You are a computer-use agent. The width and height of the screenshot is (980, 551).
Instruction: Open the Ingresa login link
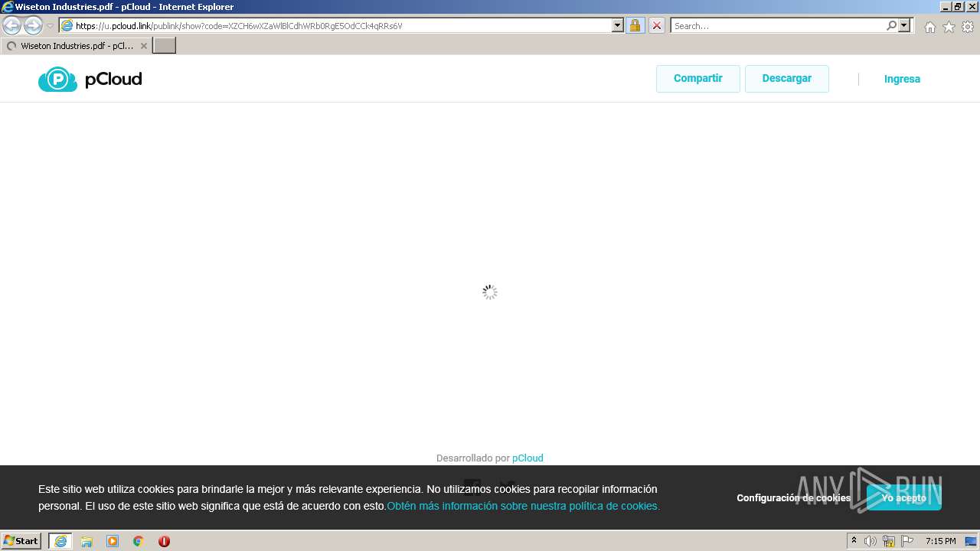pos(902,79)
